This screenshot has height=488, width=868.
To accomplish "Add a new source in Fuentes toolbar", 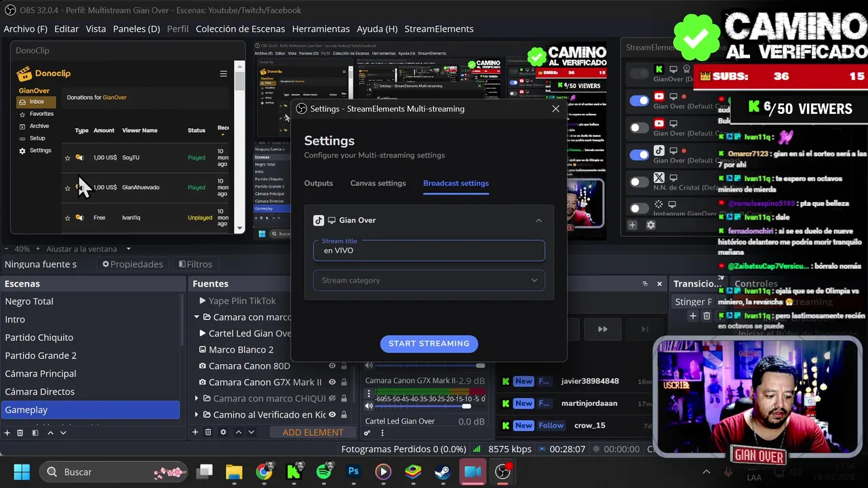I will 195,432.
